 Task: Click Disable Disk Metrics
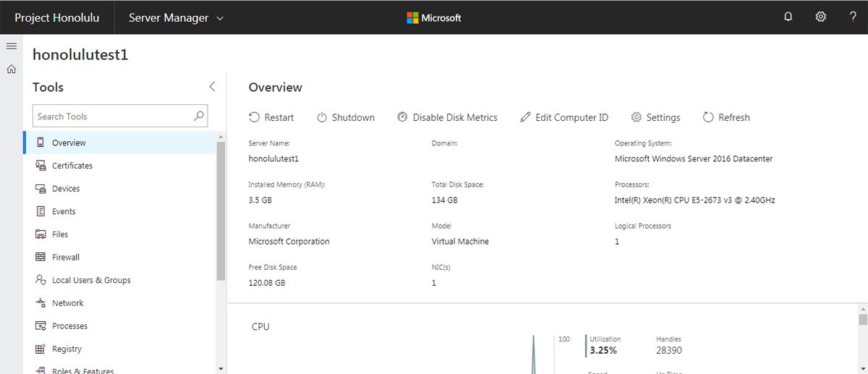click(x=447, y=117)
